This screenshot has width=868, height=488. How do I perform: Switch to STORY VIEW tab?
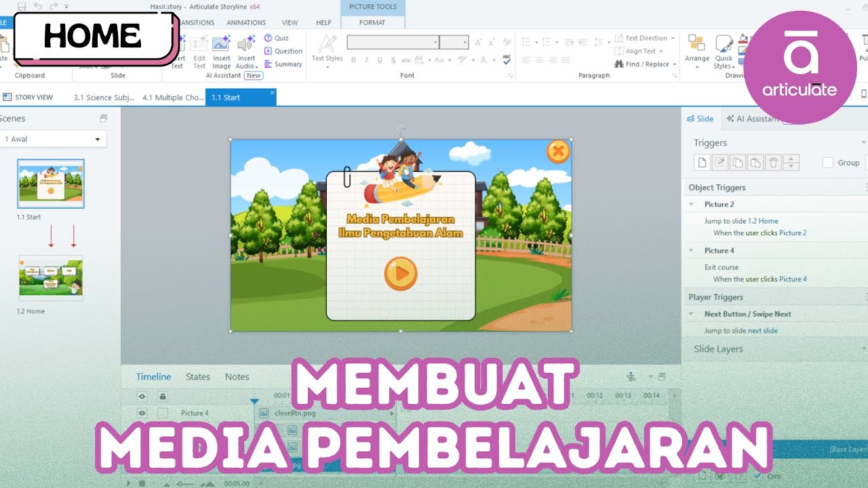click(x=28, y=98)
